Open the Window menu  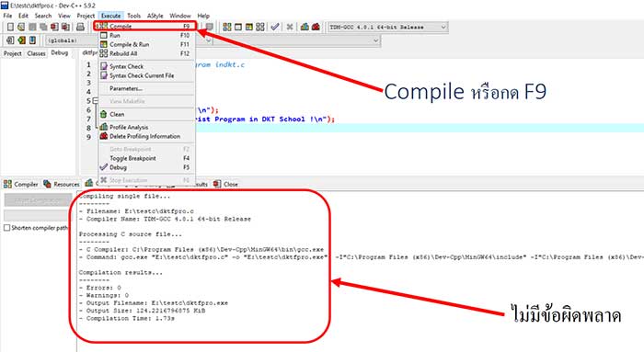180,16
